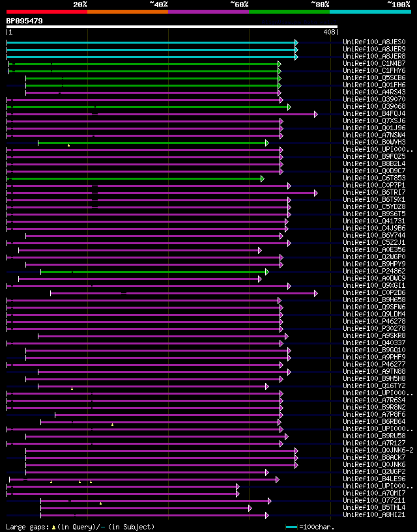Select the UniRef100_A9SKR8 label
This screenshot has width=417, height=532.
[374, 336]
